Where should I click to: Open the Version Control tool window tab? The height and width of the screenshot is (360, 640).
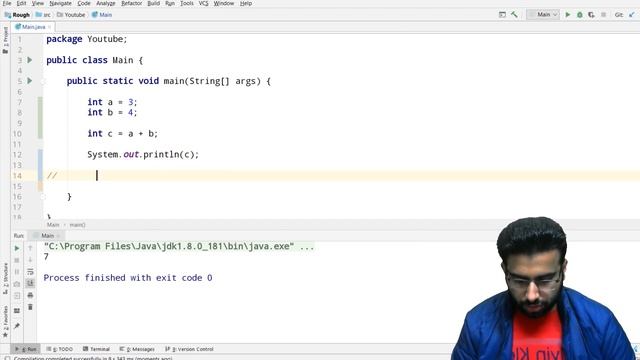pos(189,349)
